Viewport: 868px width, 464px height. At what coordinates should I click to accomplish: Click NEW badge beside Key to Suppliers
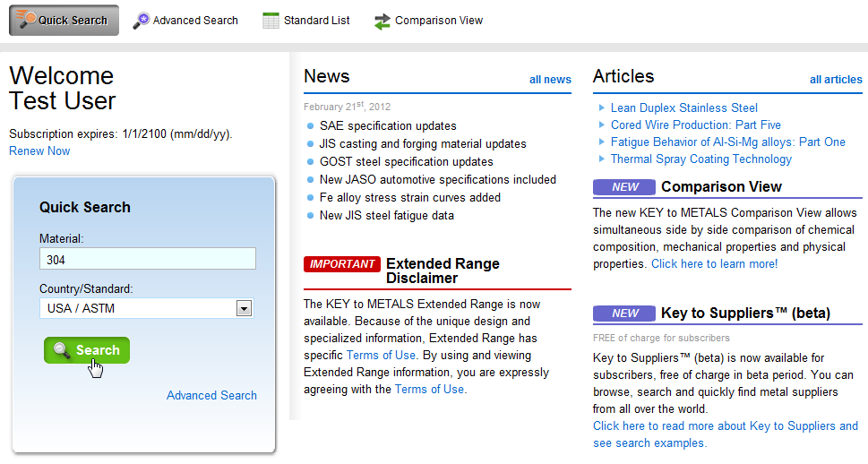pyautogui.click(x=623, y=314)
